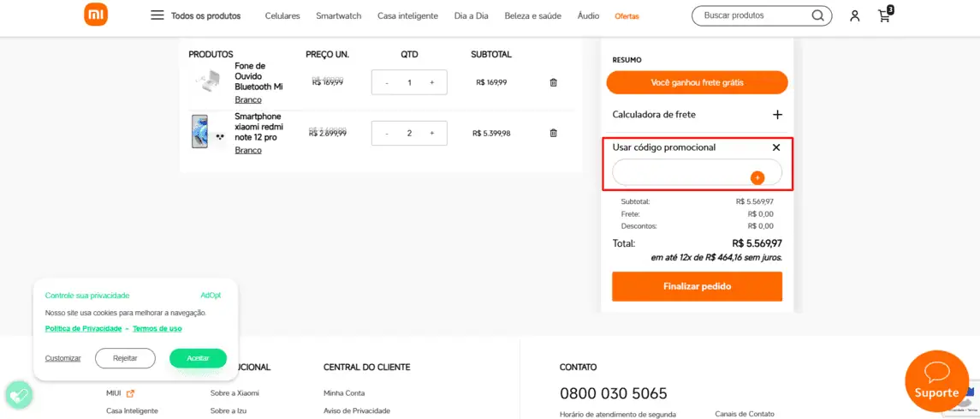
Task: Open Smartphone redmi note 12 thumbnail
Action: click(x=208, y=132)
